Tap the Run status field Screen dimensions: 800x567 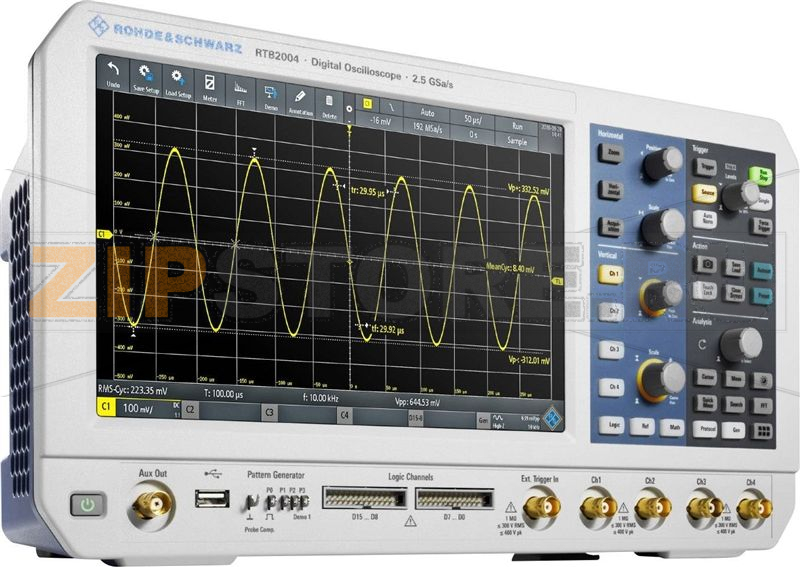[517, 126]
